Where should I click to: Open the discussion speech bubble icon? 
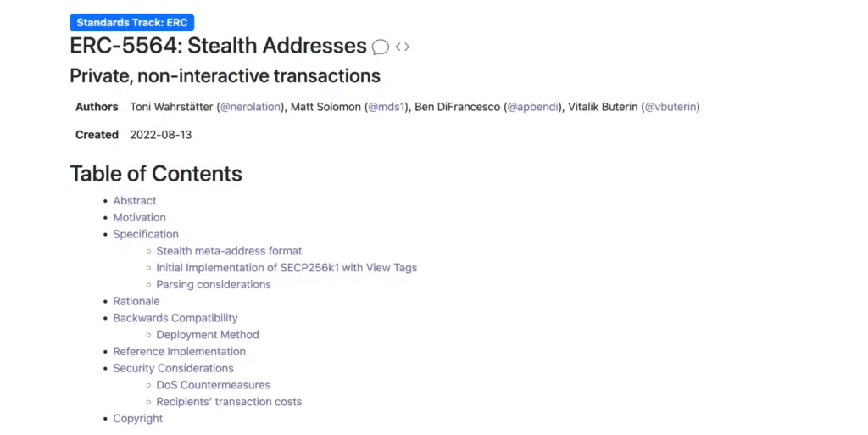381,47
